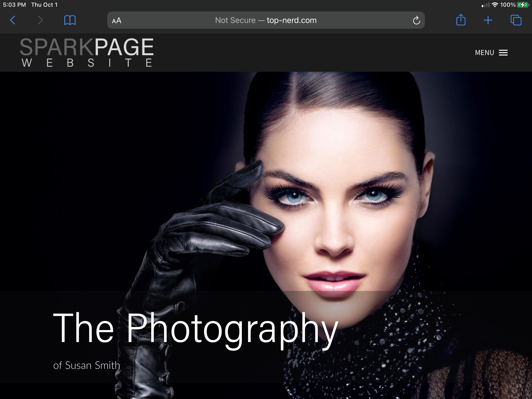Open the bookmarks book icon
The height and width of the screenshot is (399, 532).
(x=70, y=20)
